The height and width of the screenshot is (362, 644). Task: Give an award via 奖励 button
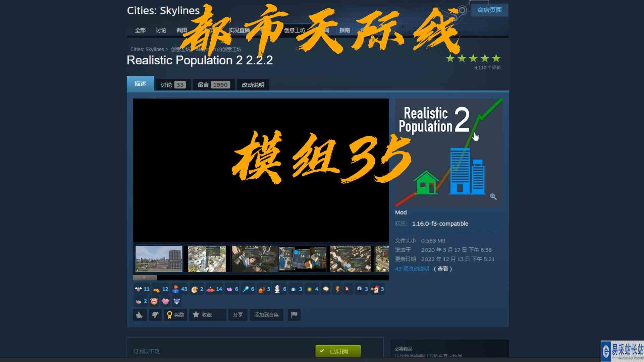point(175,315)
